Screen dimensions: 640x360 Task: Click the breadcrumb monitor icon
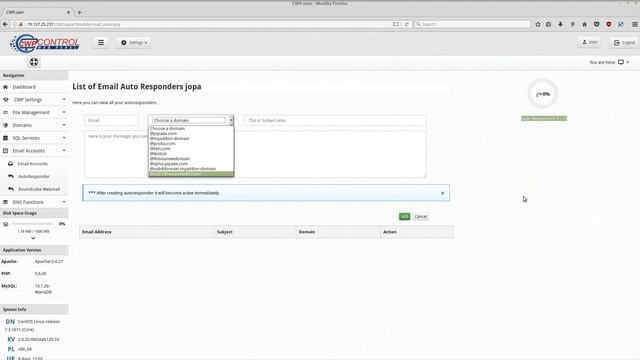621,62
